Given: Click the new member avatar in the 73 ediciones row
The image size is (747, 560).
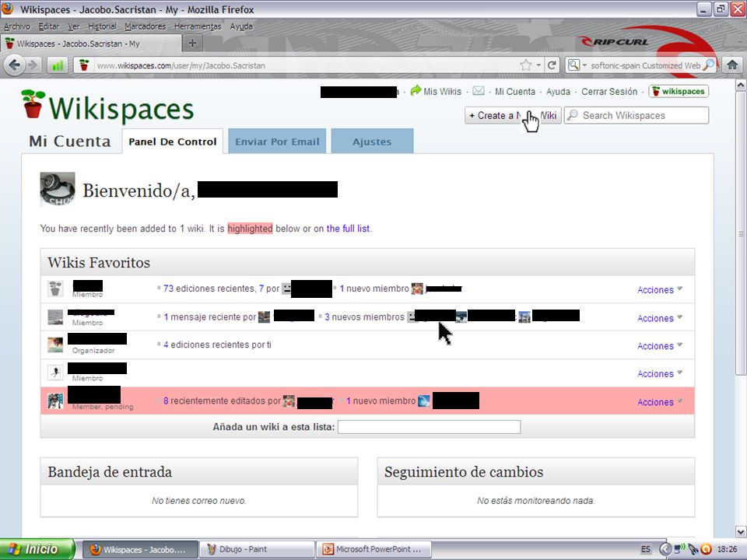Looking at the screenshot, I should [x=417, y=289].
